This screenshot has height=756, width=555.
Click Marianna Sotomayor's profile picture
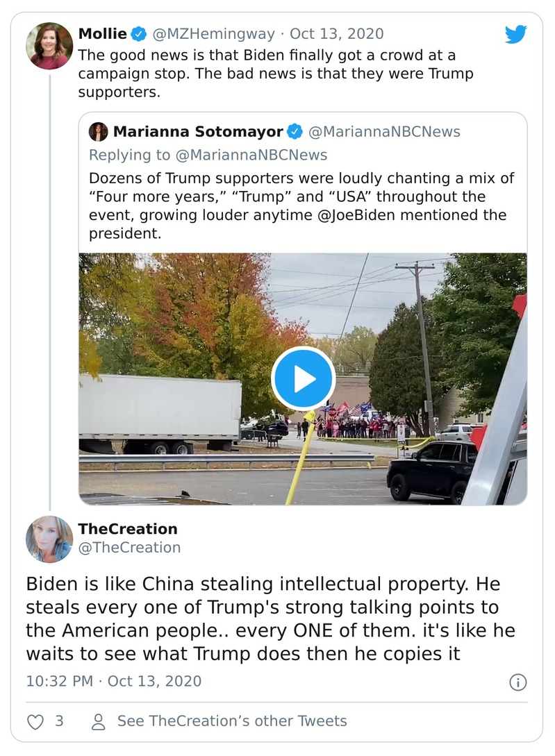99,131
